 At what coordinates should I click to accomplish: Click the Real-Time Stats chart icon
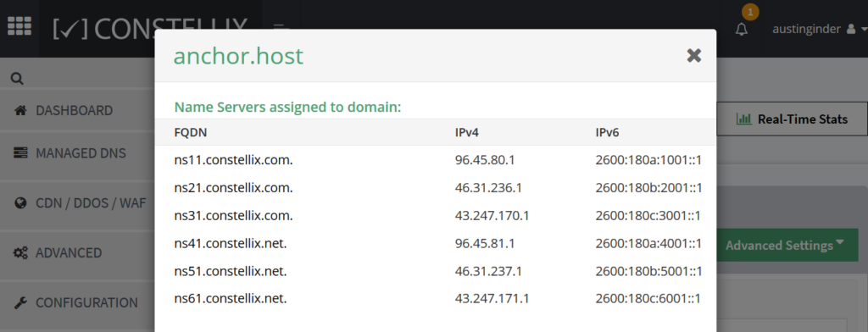743,119
